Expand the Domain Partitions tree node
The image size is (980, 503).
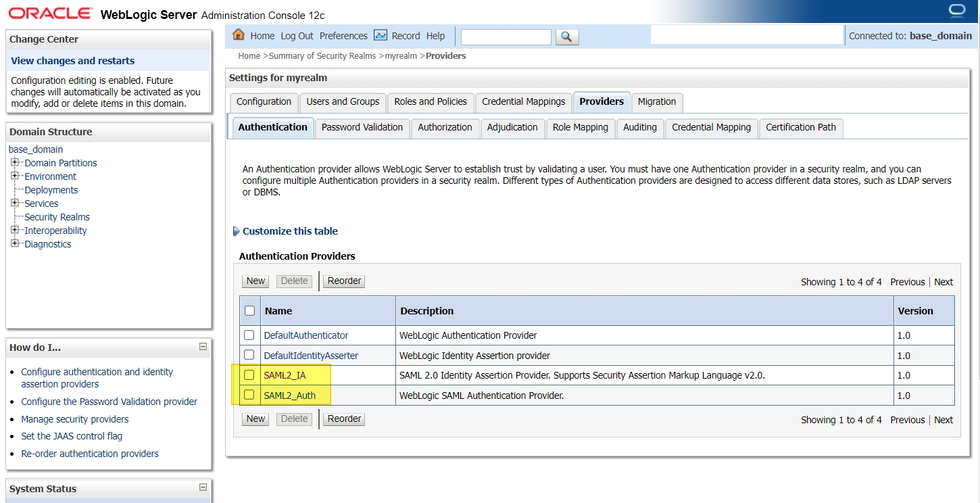coord(15,162)
